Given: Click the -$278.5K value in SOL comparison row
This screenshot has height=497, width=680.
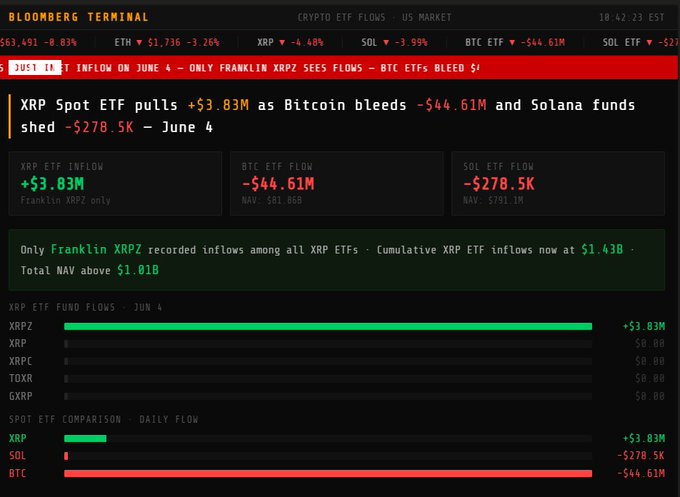Looking at the screenshot, I should pos(641,456).
